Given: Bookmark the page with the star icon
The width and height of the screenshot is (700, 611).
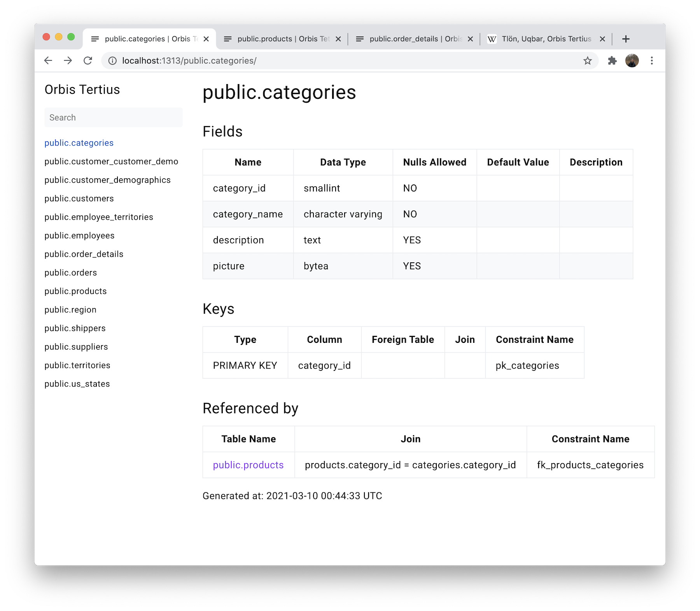Looking at the screenshot, I should click(x=587, y=60).
